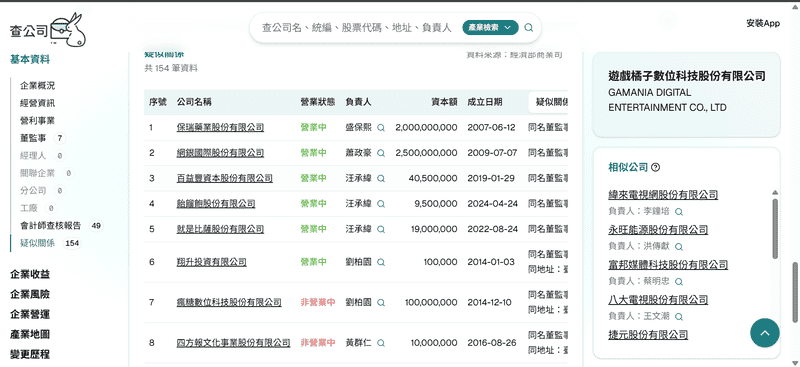This screenshot has height=367, width=800.
Task: Click up arrow of similar companies scrollbar
Action: pyautogui.click(x=775, y=192)
